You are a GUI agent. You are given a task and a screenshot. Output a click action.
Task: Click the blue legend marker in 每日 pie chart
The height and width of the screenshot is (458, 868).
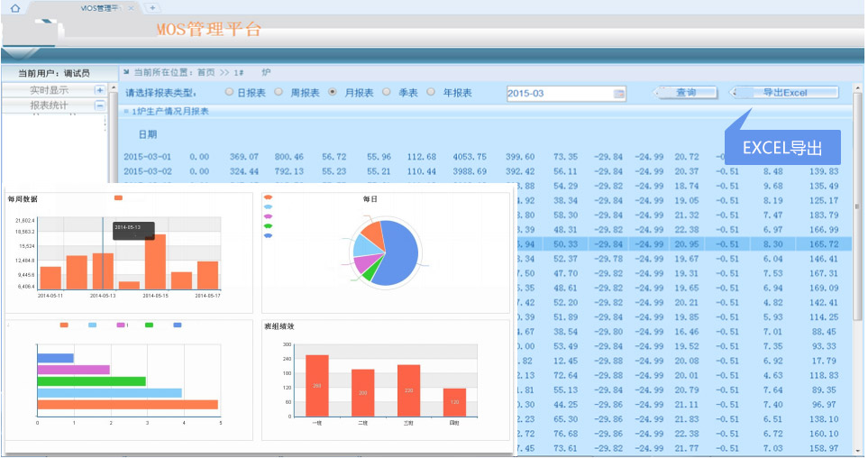click(268, 235)
